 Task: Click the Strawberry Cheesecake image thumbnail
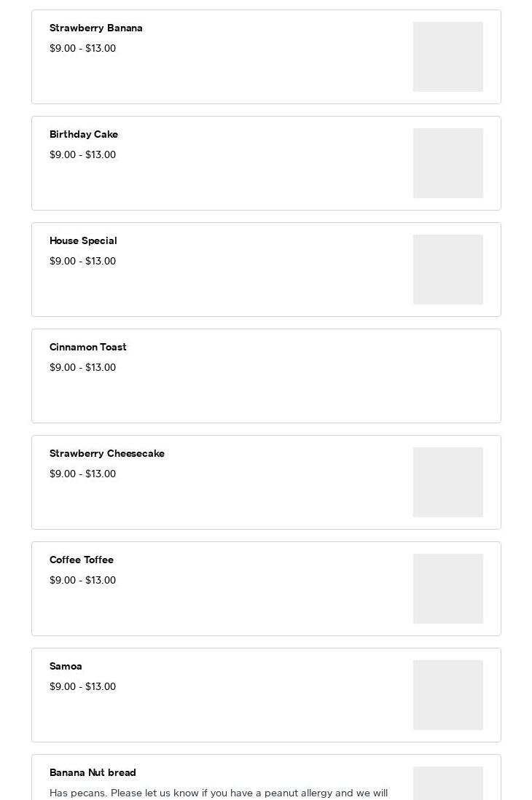(x=447, y=482)
